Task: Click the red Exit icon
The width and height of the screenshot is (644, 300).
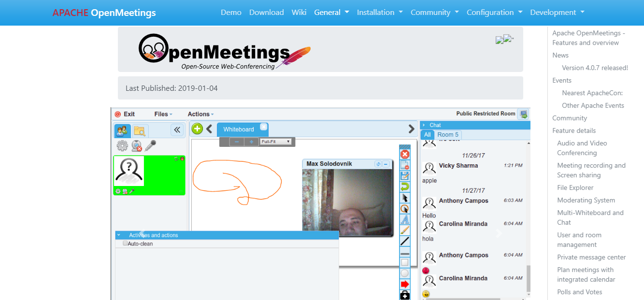Action: [x=117, y=114]
